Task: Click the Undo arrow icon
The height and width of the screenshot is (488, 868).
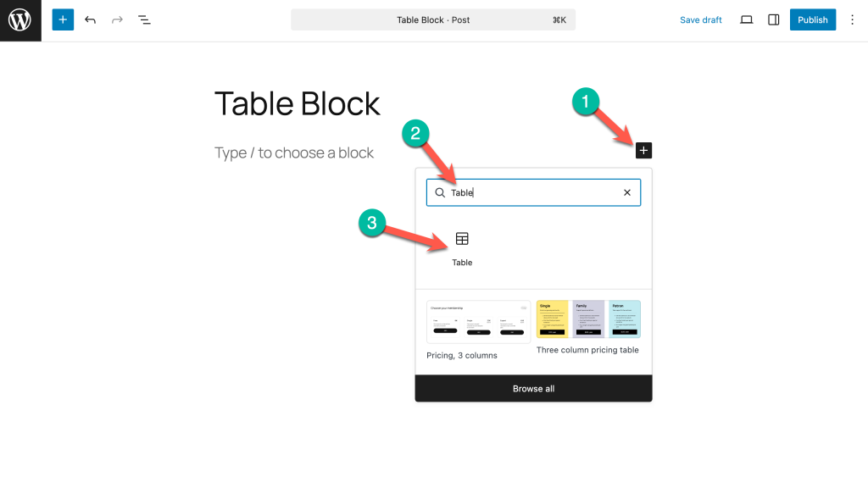Action: click(90, 19)
